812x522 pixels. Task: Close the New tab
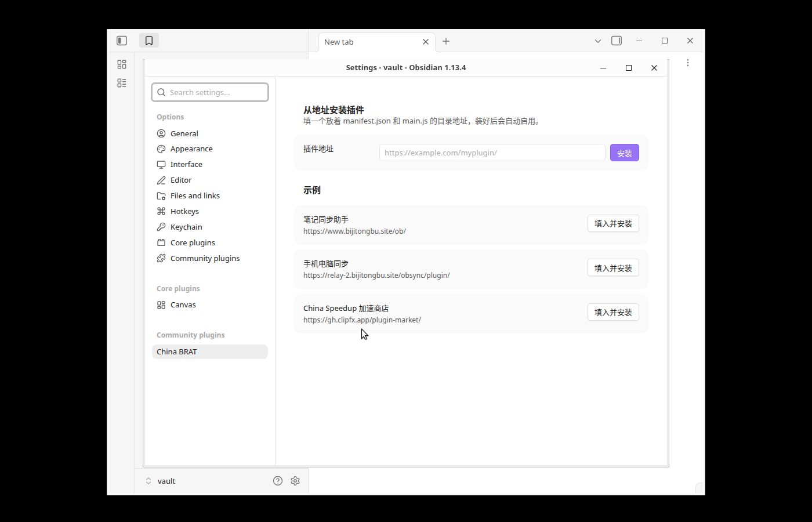point(426,42)
